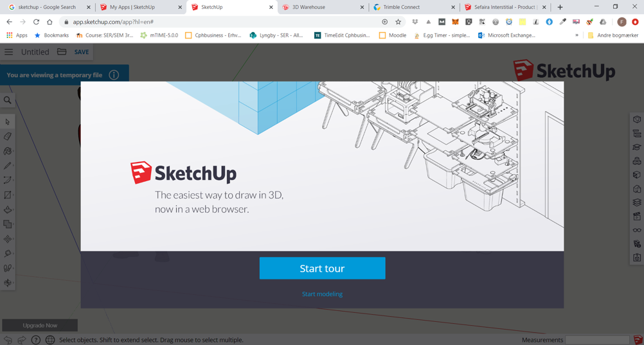
Task: Switch to the Sefaira Interstitial tab
Action: [x=505, y=7]
